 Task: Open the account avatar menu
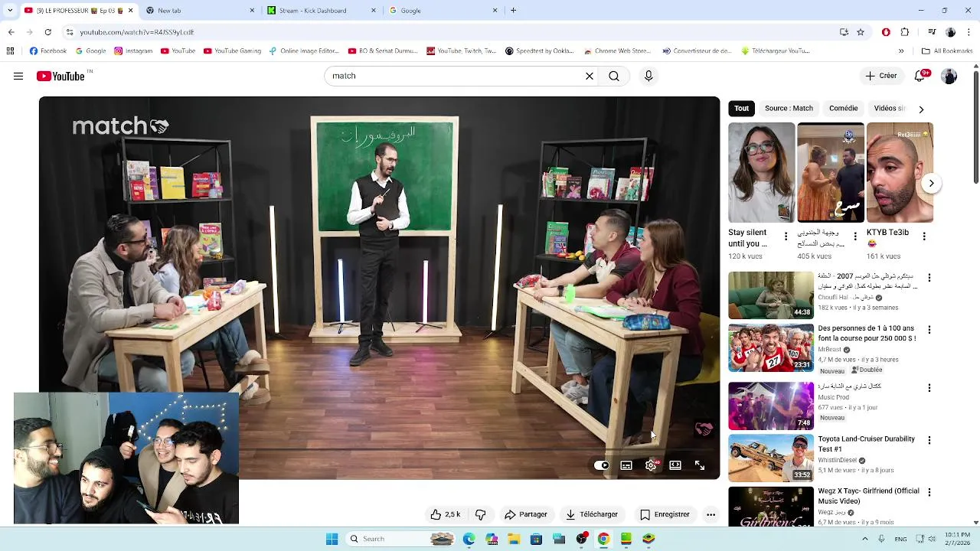[949, 76]
